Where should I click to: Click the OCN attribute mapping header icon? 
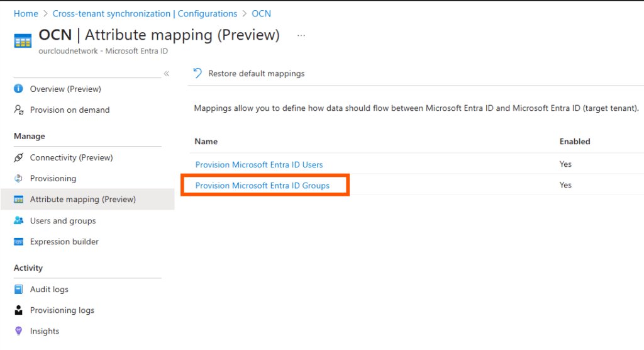[x=23, y=41]
